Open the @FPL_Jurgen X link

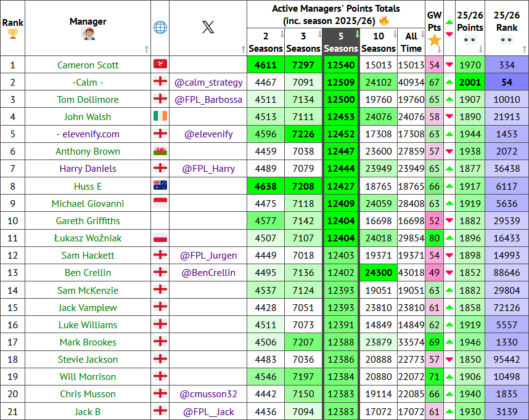point(208,256)
